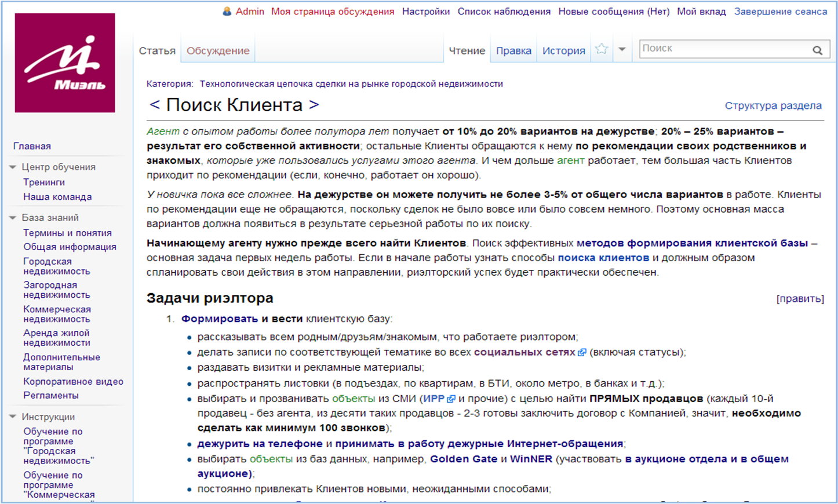Collapse the Центр обучения sidebar section
Image resolution: width=838 pixels, height=504 pixels.
(x=13, y=167)
